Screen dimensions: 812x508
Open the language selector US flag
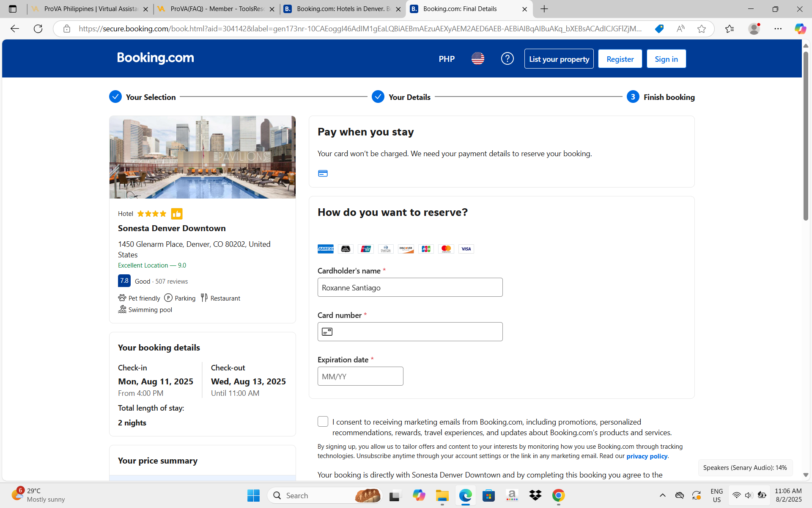pos(478,58)
